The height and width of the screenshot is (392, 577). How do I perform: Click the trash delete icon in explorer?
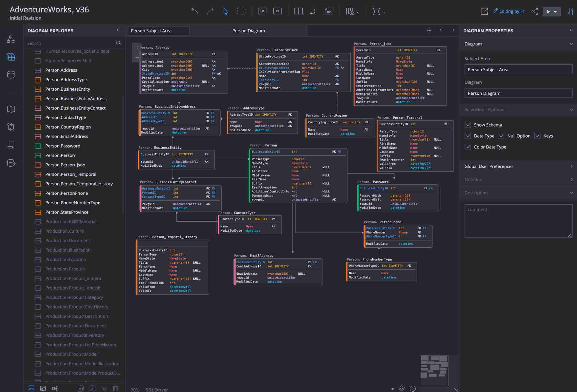tap(115, 388)
